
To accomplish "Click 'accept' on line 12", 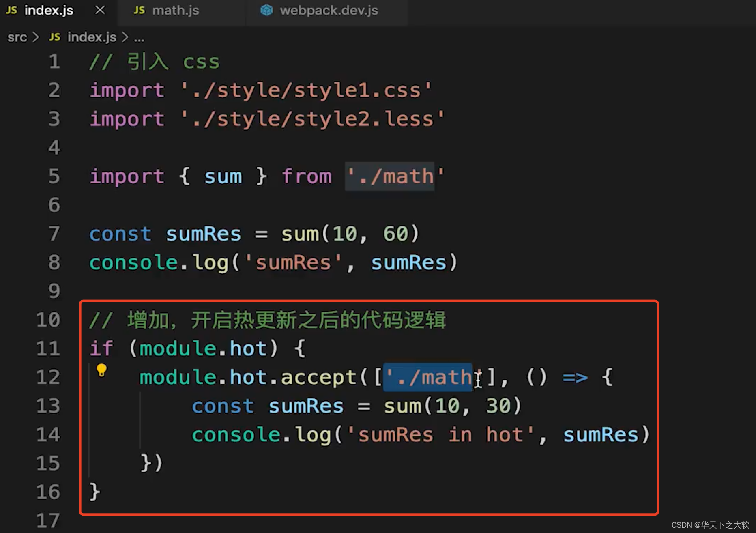I will pos(319,378).
